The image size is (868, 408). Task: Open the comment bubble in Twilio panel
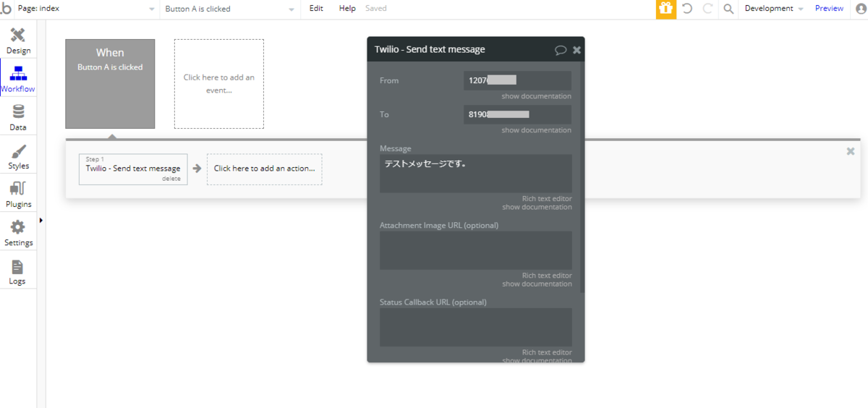point(561,50)
